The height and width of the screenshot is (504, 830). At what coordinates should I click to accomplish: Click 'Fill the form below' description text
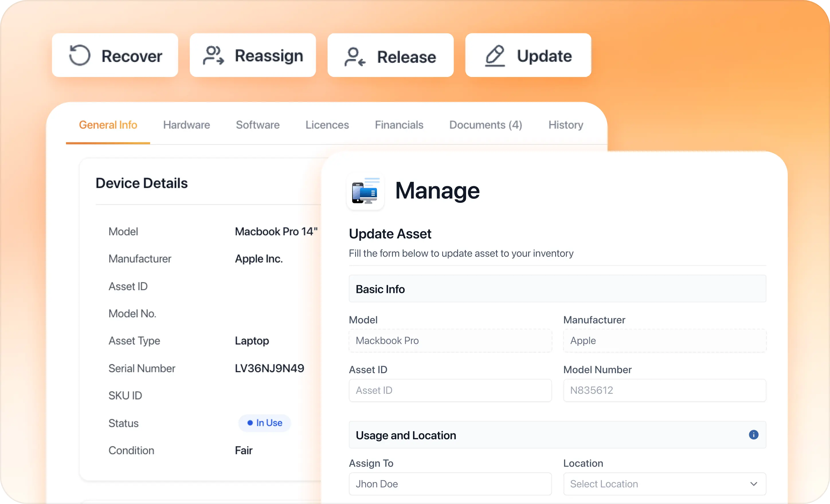(x=461, y=253)
